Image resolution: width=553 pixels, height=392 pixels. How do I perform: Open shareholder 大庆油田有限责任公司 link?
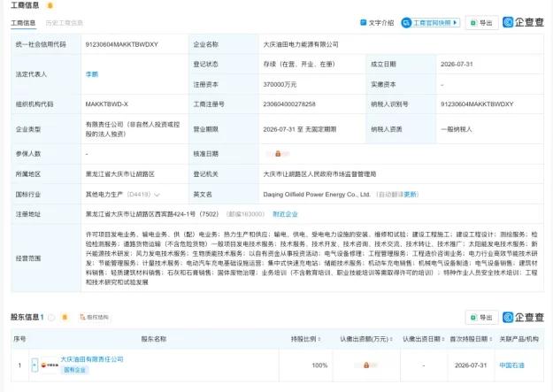(92, 359)
